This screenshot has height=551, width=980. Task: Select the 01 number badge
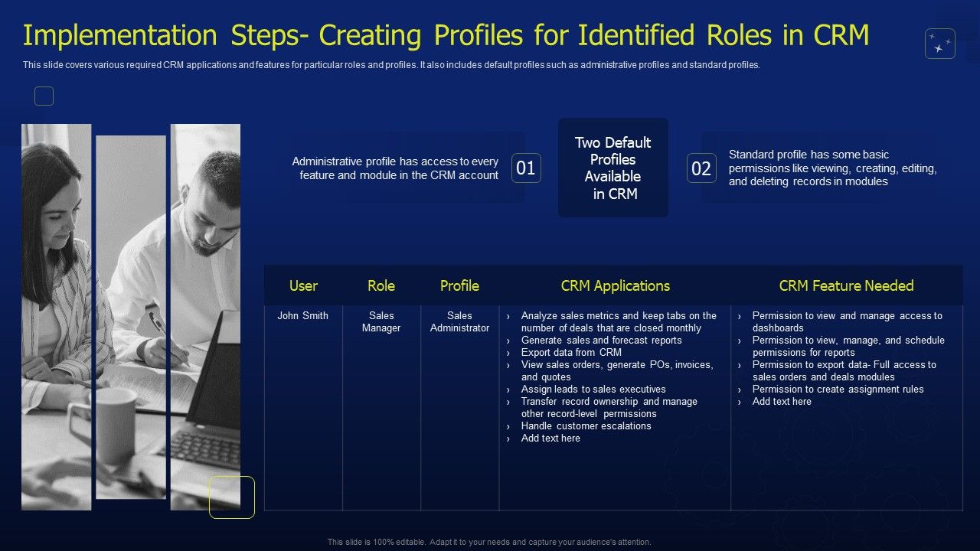pyautogui.click(x=526, y=168)
